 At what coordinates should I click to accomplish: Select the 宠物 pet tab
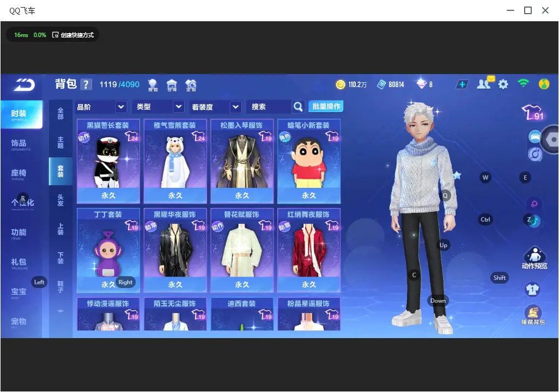click(x=19, y=322)
